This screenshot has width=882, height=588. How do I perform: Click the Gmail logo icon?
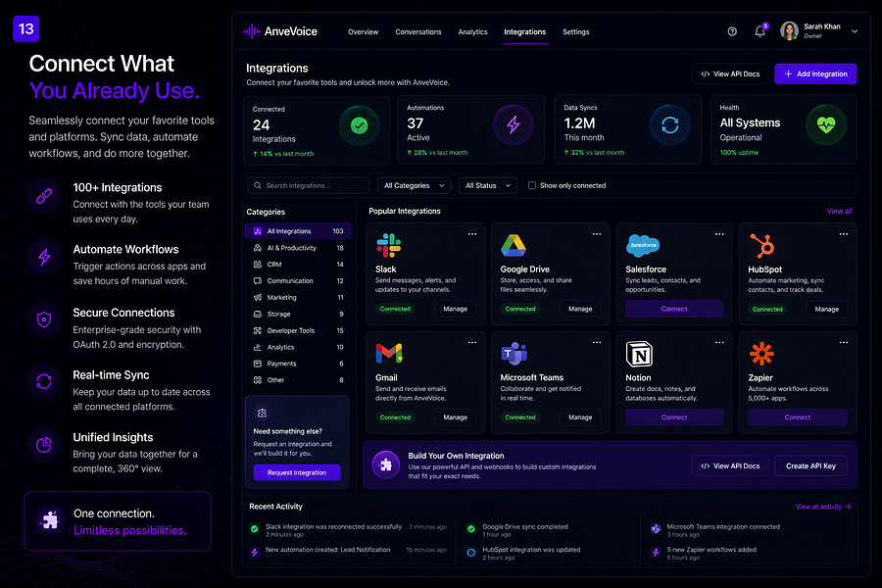[389, 354]
